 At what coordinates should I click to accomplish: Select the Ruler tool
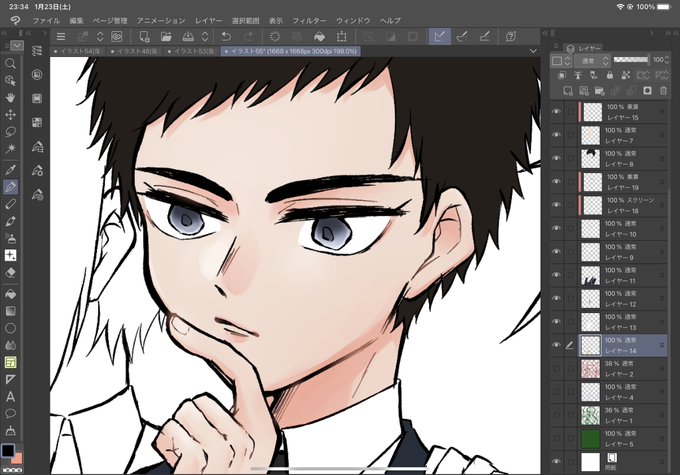coord(10,380)
